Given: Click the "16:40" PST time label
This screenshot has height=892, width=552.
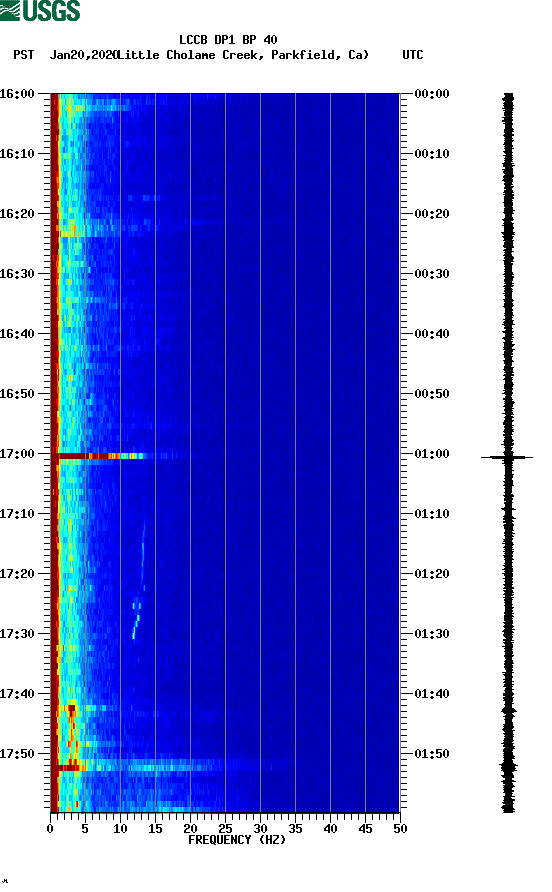Looking at the screenshot, I should coord(17,333).
